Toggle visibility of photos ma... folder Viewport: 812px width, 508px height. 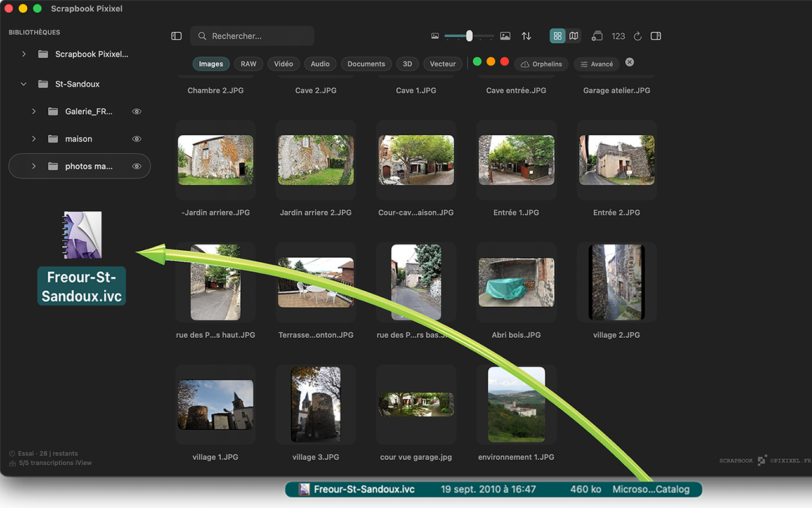pos(136,166)
